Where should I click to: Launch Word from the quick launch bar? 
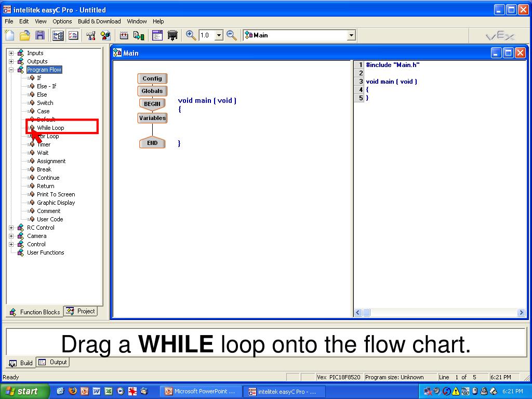tap(97, 391)
